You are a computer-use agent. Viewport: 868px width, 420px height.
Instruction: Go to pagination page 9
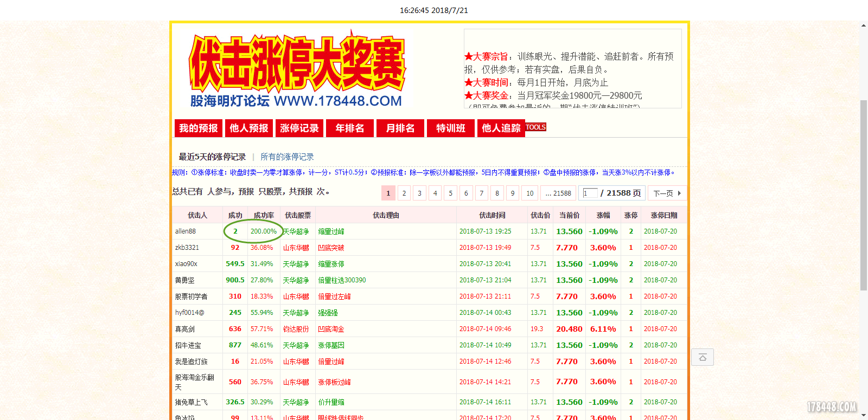pos(513,193)
